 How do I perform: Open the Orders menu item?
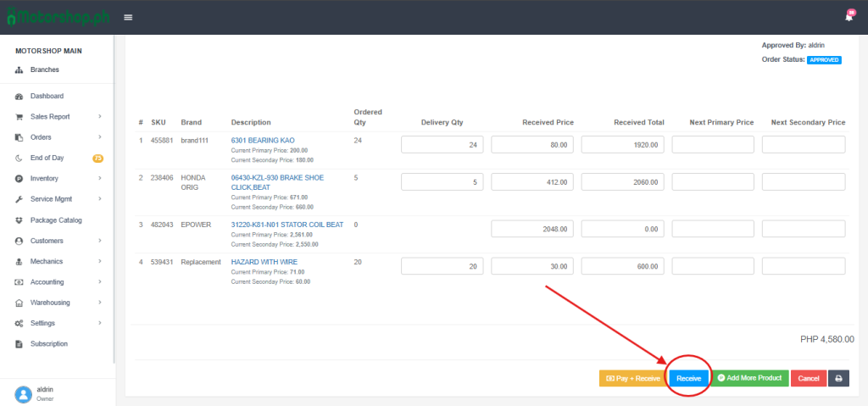coord(41,137)
